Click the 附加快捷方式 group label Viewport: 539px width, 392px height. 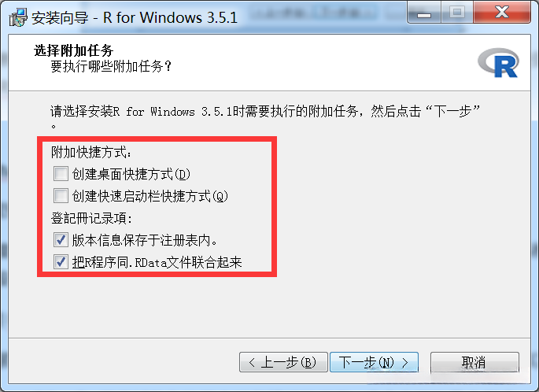tap(91, 152)
